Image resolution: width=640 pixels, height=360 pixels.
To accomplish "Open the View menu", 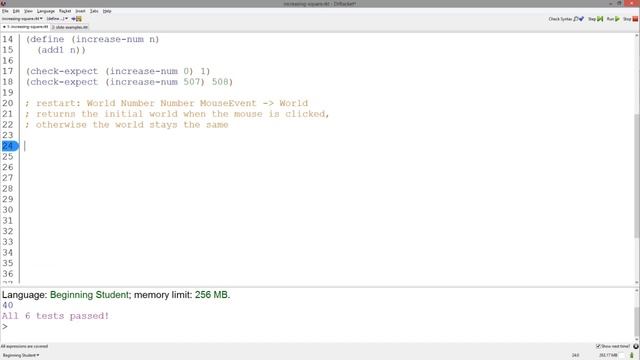I will [28, 11].
